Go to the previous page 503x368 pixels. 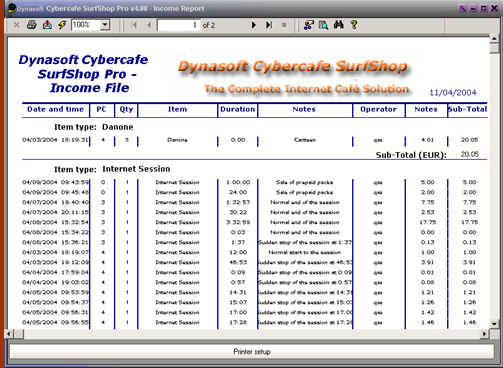tap(149, 25)
